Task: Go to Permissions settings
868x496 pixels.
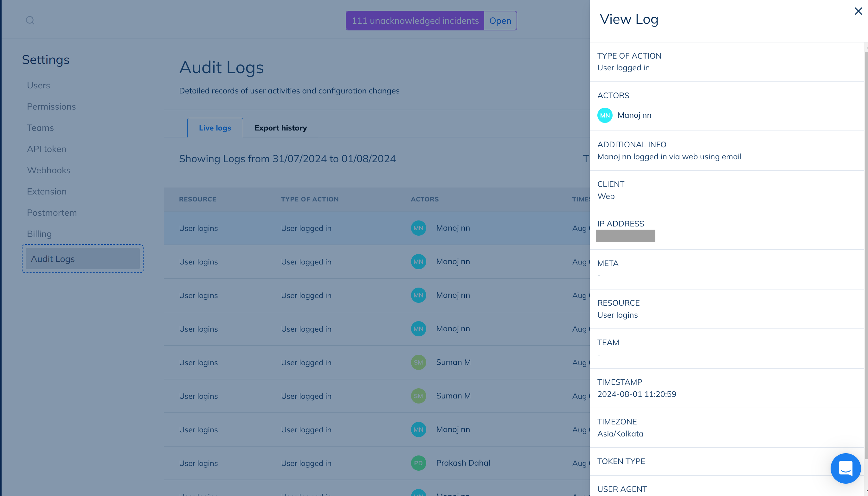Action: 51,107
